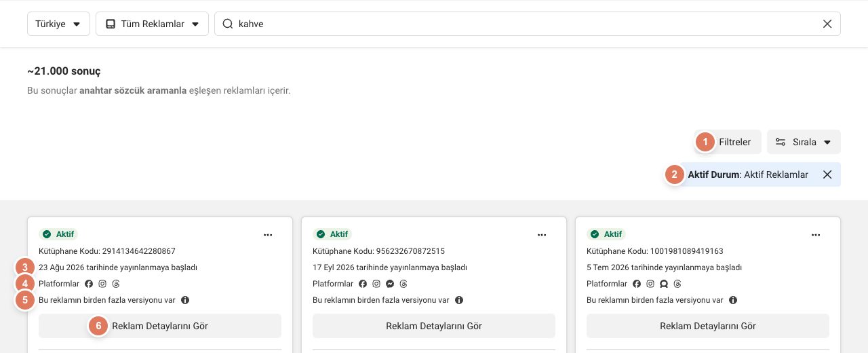Click the ad library book icon
Viewport: 868px width, 353px height.
[x=111, y=24]
